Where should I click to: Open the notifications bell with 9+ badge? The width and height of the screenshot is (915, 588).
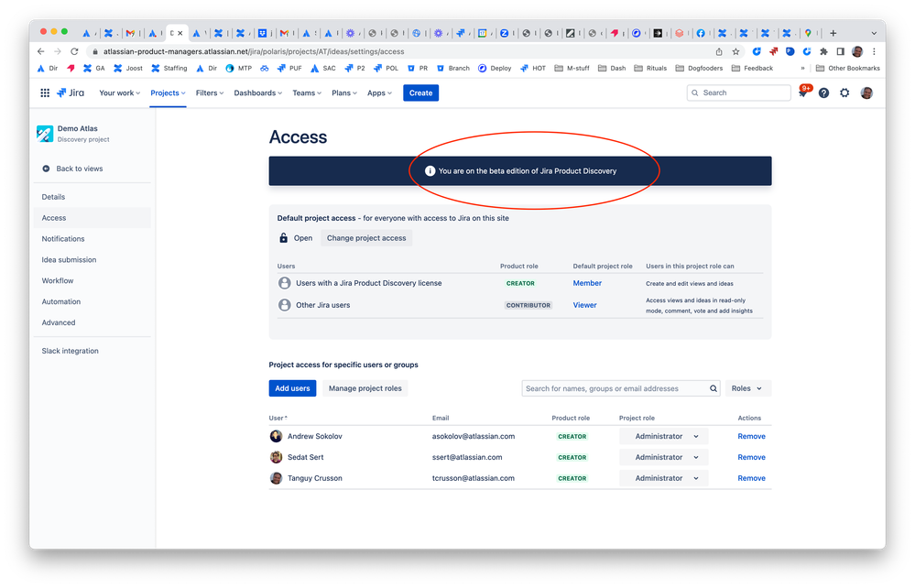coord(803,93)
